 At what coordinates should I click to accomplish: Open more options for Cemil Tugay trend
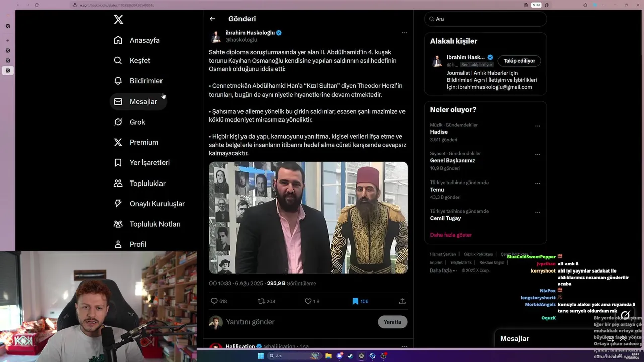[538, 212]
